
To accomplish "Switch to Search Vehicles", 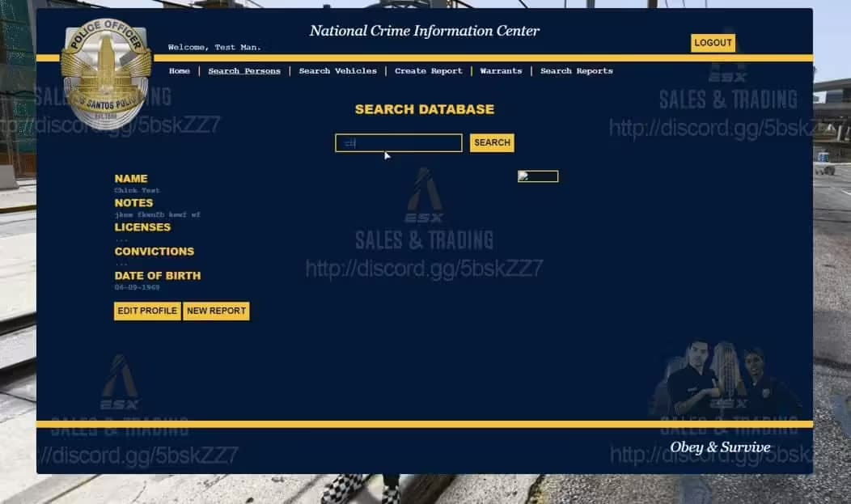I will (337, 71).
